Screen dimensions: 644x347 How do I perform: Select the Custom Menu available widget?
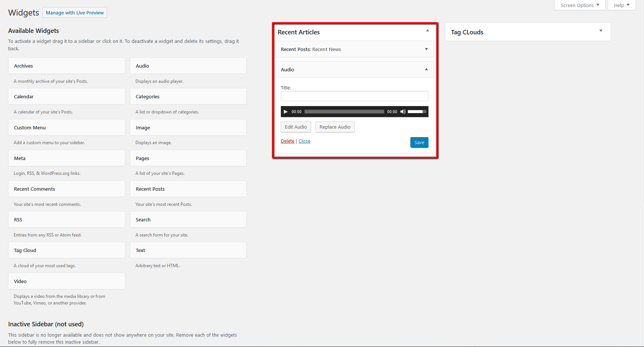click(x=66, y=127)
